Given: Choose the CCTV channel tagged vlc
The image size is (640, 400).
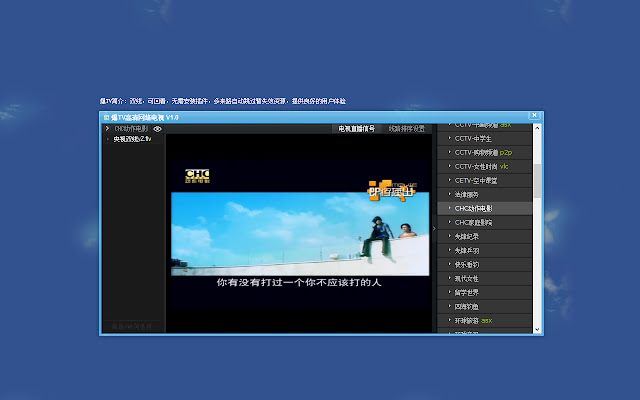Looking at the screenshot, I should (x=484, y=167).
